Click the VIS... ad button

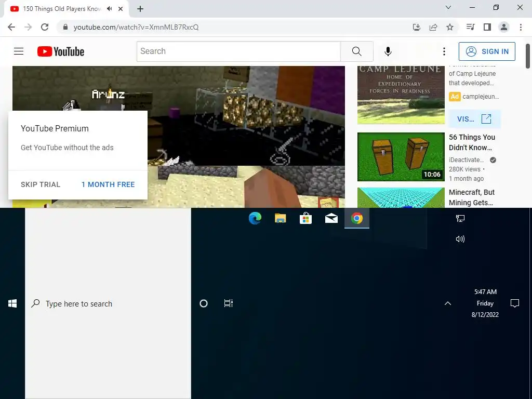pyautogui.click(x=474, y=119)
